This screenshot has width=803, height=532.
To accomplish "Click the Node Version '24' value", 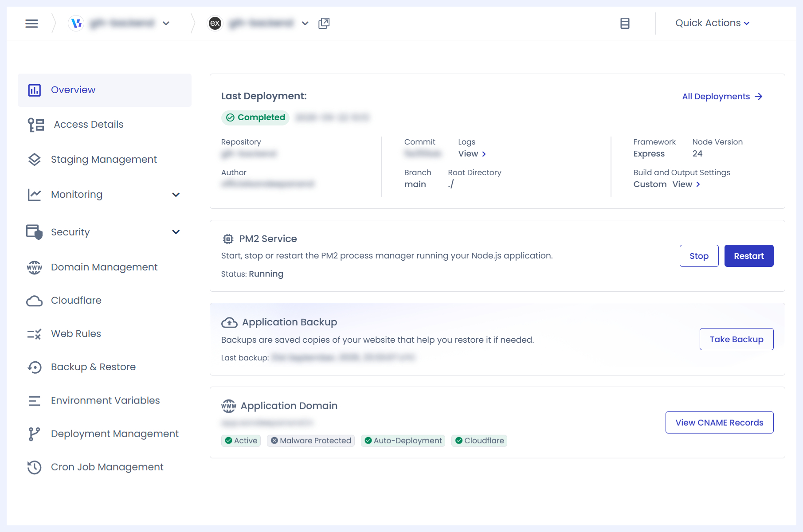I will click(697, 154).
